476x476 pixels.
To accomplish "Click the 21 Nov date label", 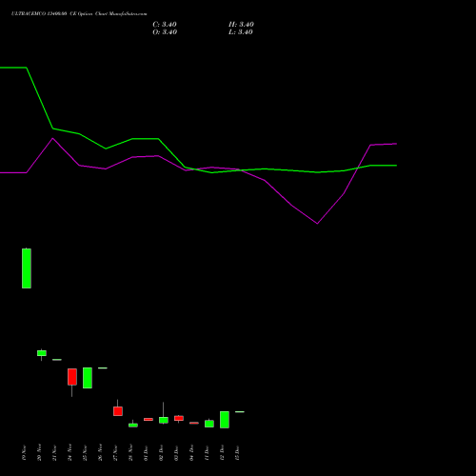I will point(54,452).
